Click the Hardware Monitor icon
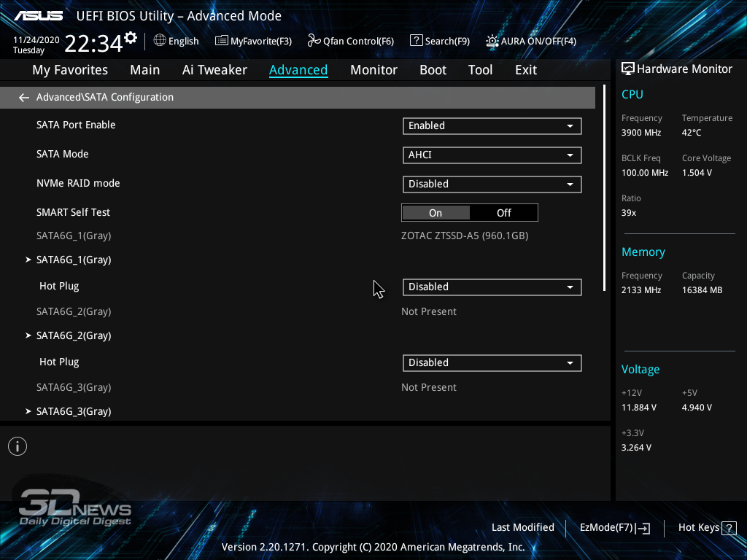This screenshot has width=747, height=560. 628,69
